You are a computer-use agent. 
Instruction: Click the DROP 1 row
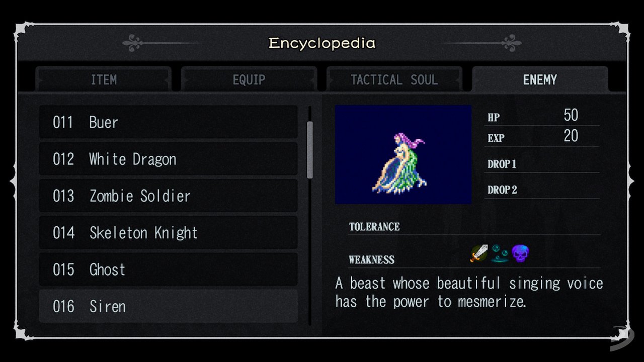coord(542,164)
